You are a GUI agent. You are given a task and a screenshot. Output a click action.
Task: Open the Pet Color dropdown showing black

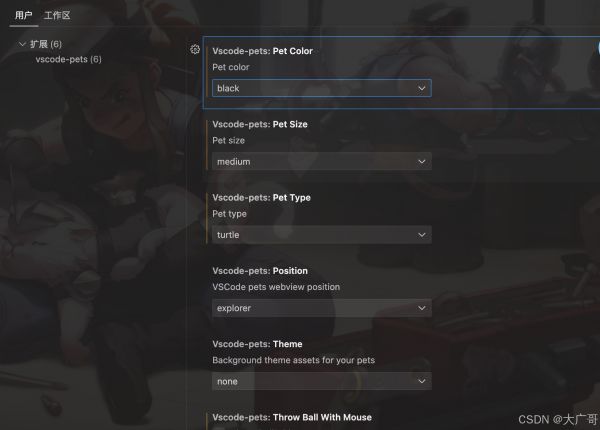tap(322, 88)
